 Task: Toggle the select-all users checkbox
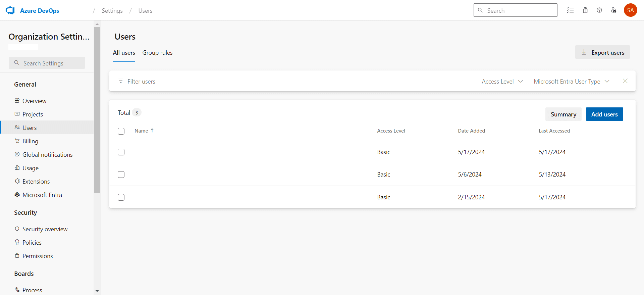point(121,131)
